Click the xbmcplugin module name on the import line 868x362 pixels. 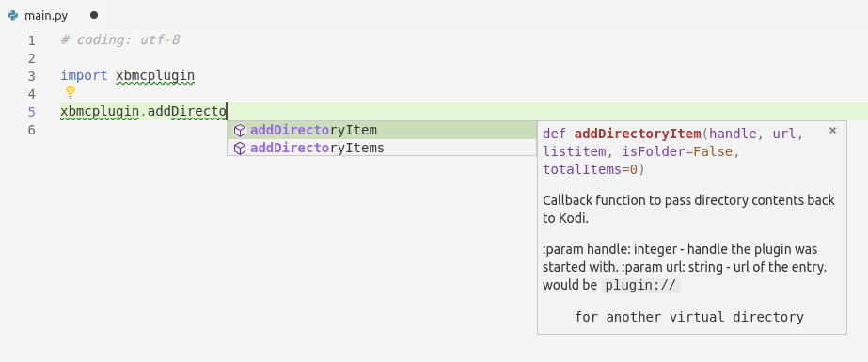(155, 76)
